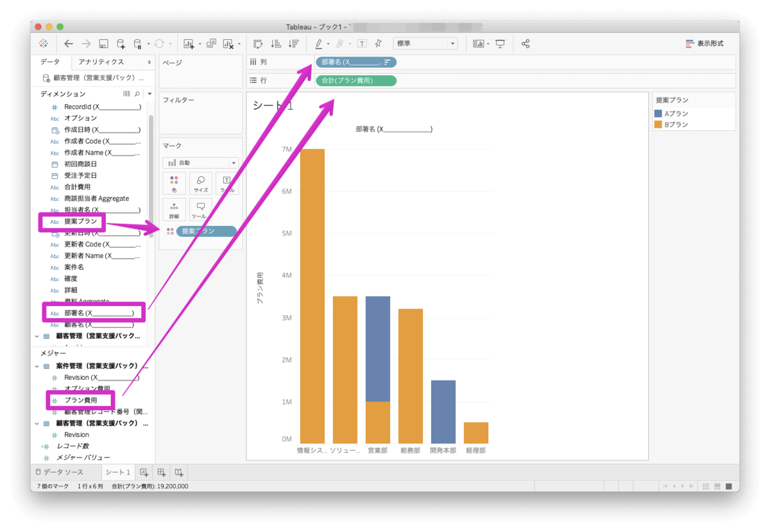The width and height of the screenshot is (770, 532).
Task: Add new worksheet tab button at bottom
Action: point(144,472)
